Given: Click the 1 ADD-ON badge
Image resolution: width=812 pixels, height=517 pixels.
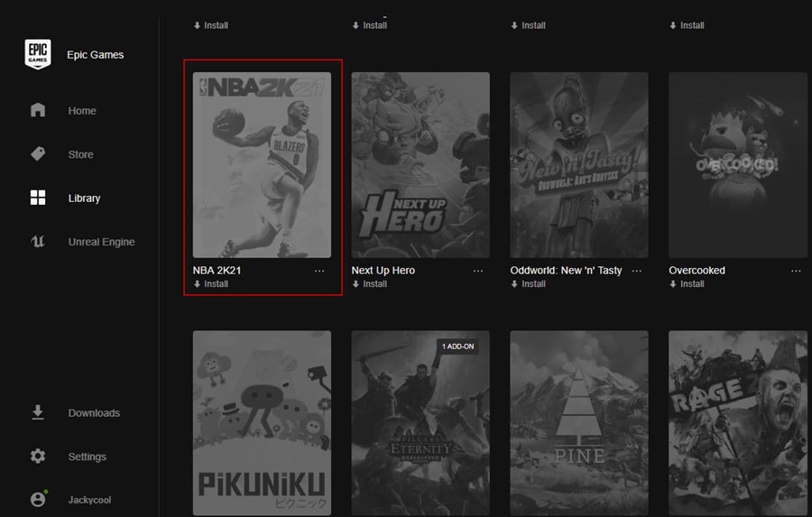Looking at the screenshot, I should click(x=457, y=346).
